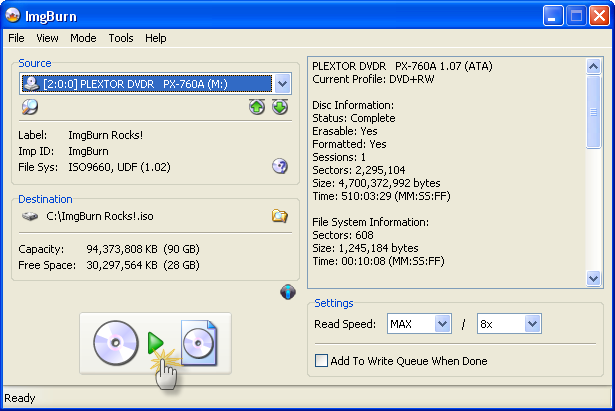Open the file system help icon
The width and height of the screenshot is (615, 411).
pyautogui.click(x=280, y=166)
